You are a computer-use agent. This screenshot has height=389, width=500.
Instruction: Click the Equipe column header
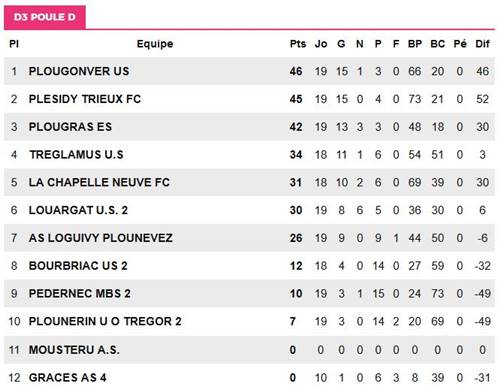(155, 44)
